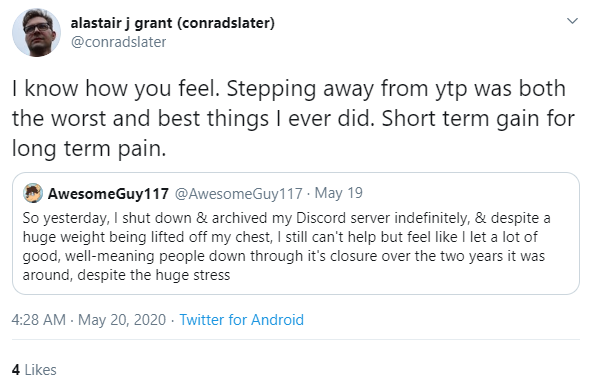Click the last line 'around, despite the huge stress'
Viewport: 589px width, 381px height.
126,275
